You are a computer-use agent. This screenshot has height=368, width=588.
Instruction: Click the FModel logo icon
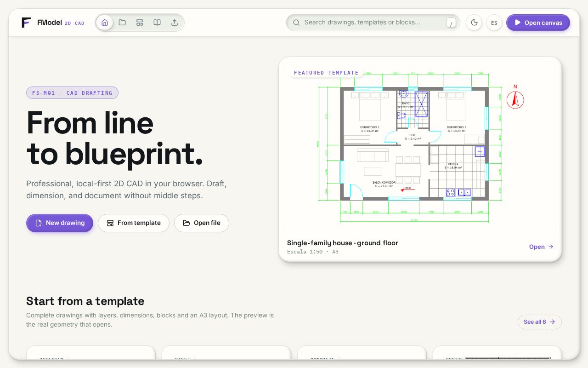coord(26,23)
